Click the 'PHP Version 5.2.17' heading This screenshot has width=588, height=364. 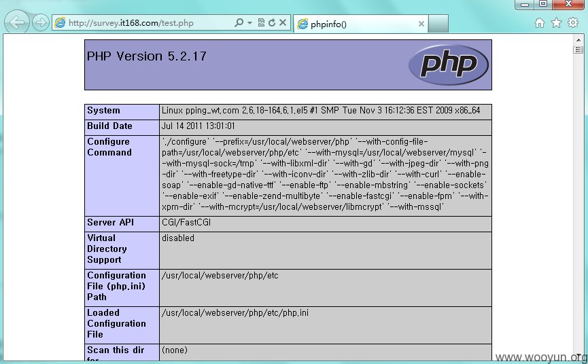coord(147,56)
